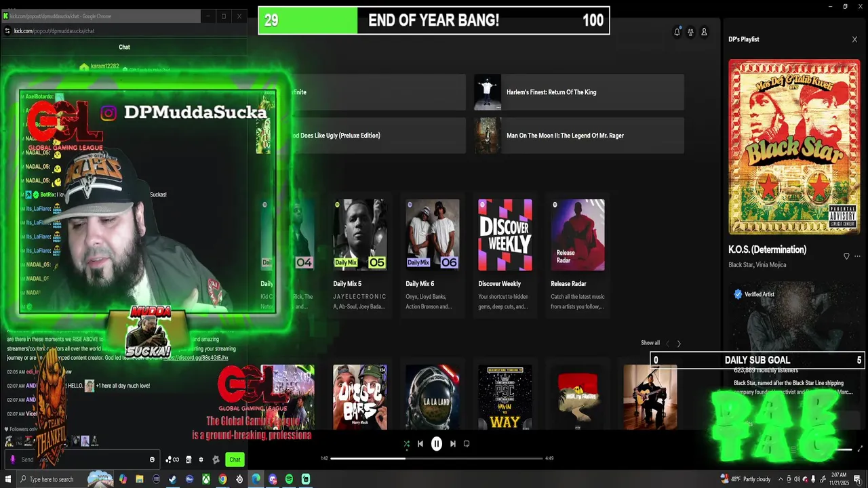Viewport: 868px width, 488px height.
Task: Open the weather 48°F Partly cloudy widget
Action: click(745, 479)
